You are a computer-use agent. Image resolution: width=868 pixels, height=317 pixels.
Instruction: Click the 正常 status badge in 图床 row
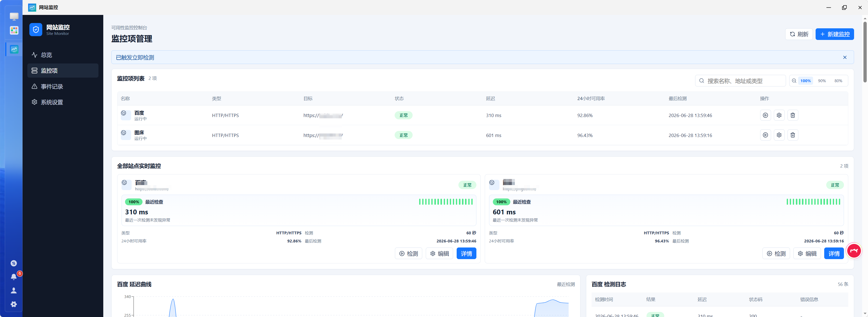(x=403, y=135)
